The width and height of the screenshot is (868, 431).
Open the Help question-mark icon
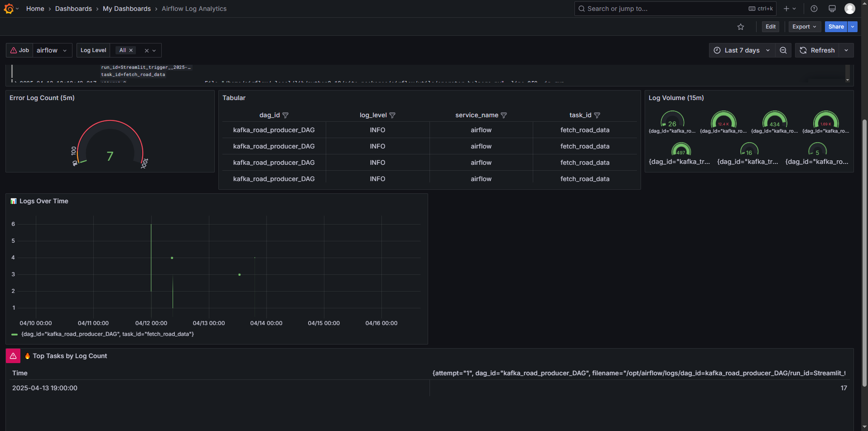(x=814, y=8)
